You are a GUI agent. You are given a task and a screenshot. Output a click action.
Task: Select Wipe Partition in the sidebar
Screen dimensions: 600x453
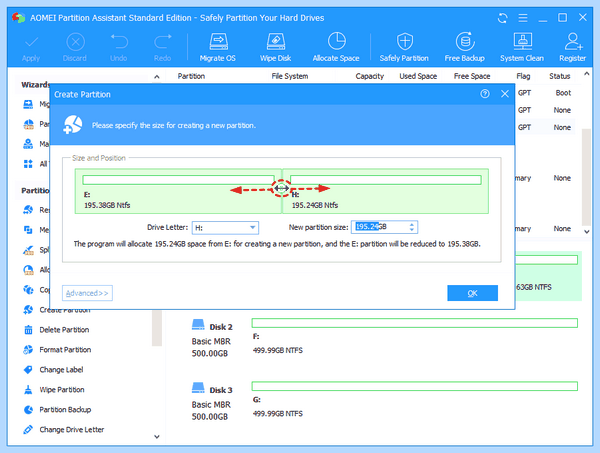tap(62, 389)
